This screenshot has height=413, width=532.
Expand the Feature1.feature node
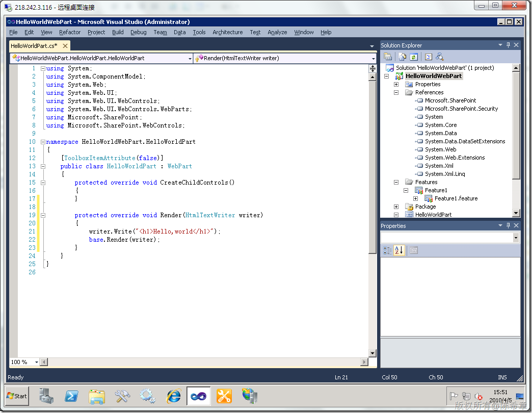[416, 198]
